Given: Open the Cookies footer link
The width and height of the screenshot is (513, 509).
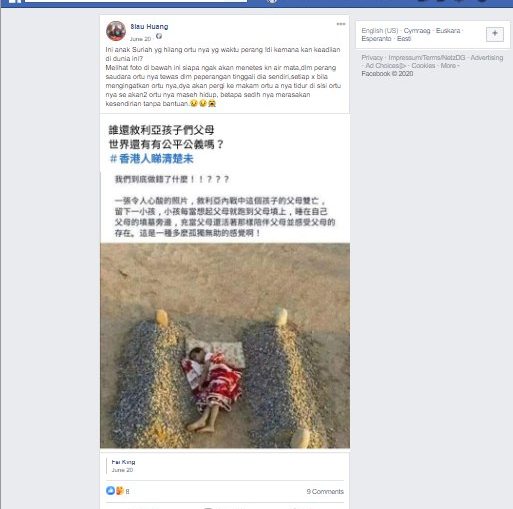Looking at the screenshot, I should pyautogui.click(x=423, y=66).
